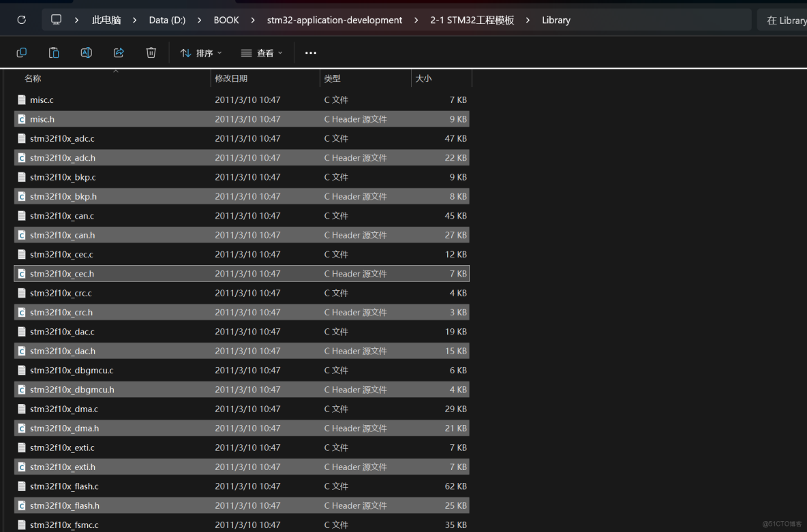Click the 45 KB size of stm32f10x_can.c

[456, 215]
